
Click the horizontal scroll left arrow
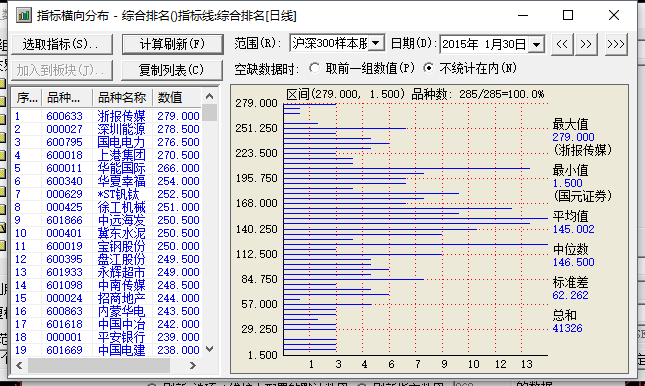coord(19,365)
